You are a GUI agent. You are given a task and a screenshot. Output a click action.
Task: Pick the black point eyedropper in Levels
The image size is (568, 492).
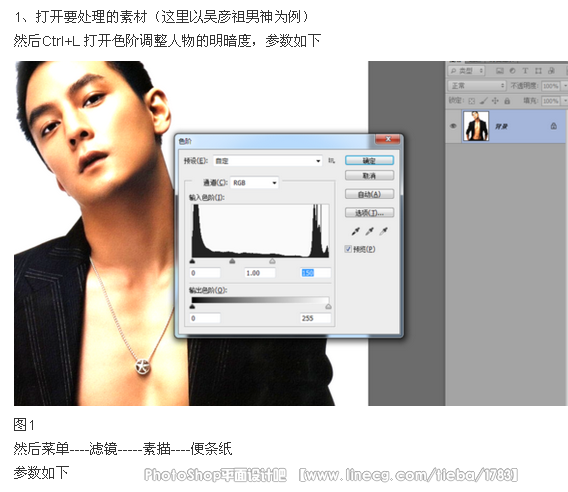click(x=356, y=231)
